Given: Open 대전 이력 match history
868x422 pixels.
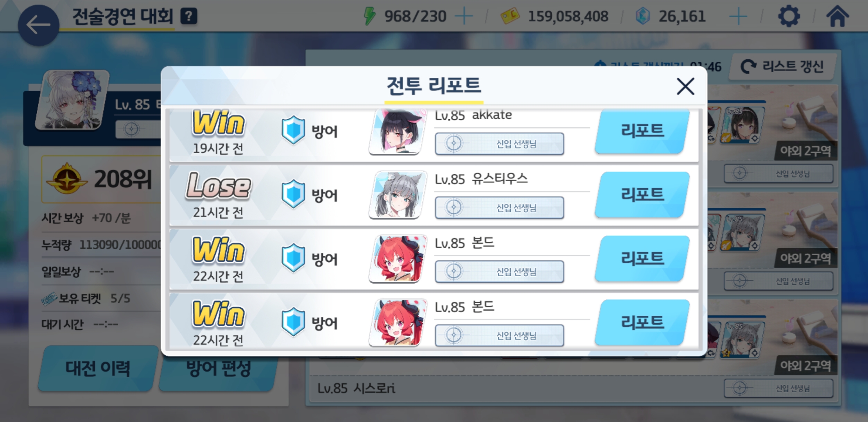Looking at the screenshot, I should (x=98, y=368).
